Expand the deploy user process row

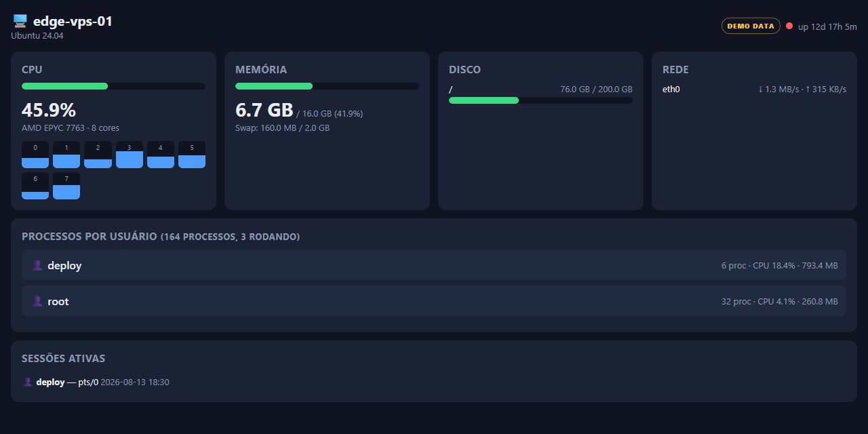434,265
